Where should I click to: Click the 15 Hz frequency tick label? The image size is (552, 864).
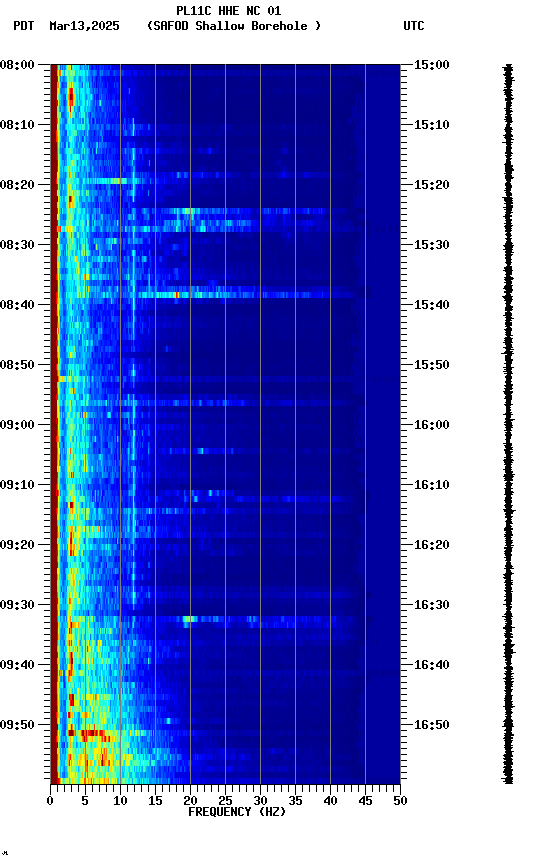pos(155,801)
